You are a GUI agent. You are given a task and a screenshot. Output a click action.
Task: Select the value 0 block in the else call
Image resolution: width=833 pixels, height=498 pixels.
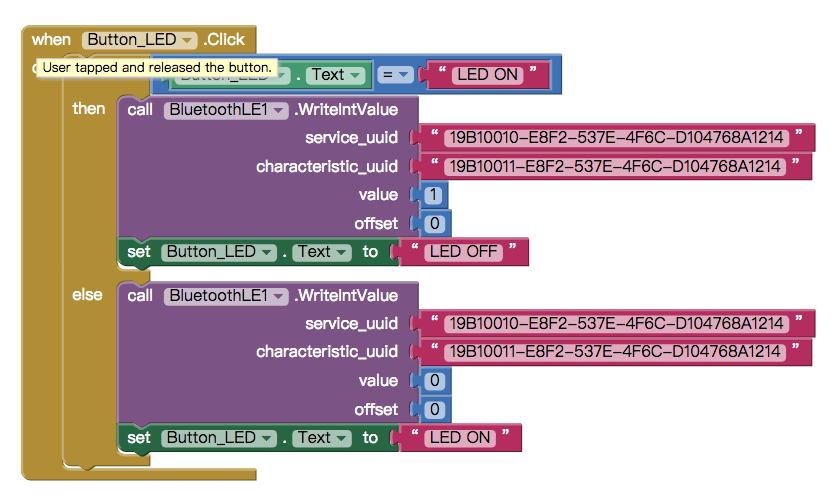click(x=435, y=381)
